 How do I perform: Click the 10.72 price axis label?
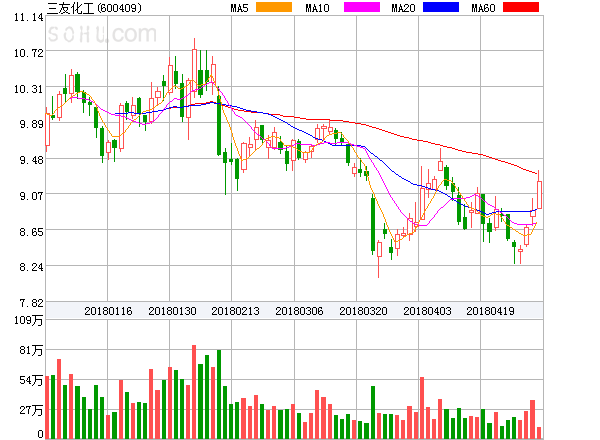[x=29, y=53]
